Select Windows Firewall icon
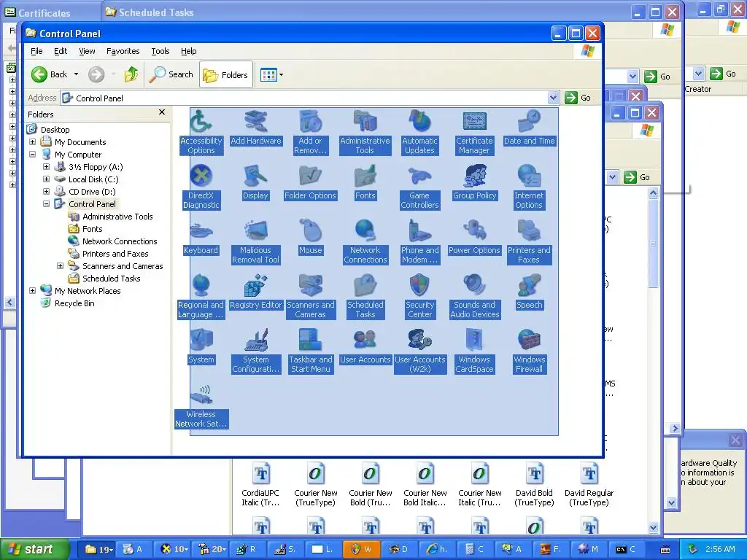 click(x=529, y=351)
